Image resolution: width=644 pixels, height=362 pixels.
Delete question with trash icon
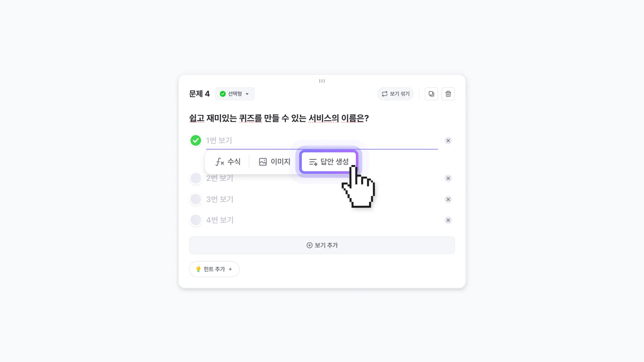pyautogui.click(x=448, y=94)
